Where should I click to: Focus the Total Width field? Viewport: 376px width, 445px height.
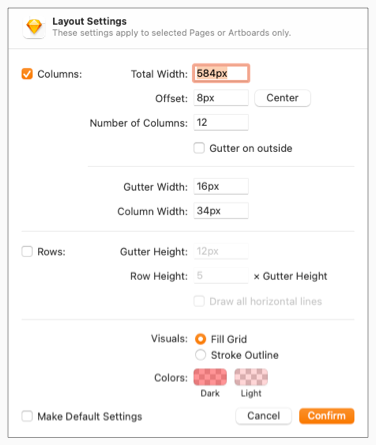click(221, 73)
